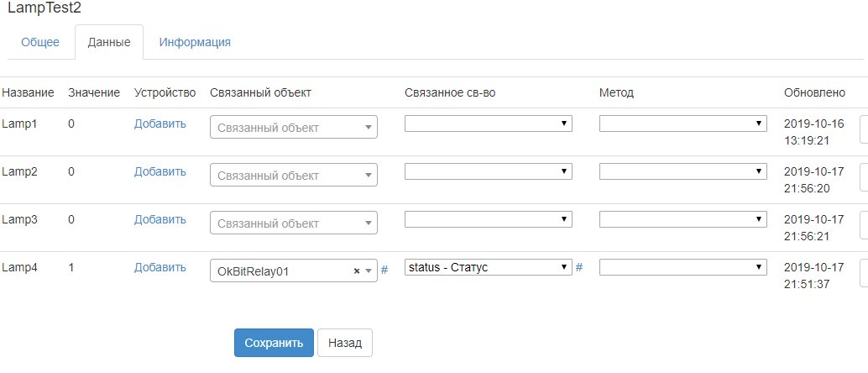Expand Lamp2 Связанный объект dropdown
This screenshot has width=868, height=373.
click(x=293, y=176)
